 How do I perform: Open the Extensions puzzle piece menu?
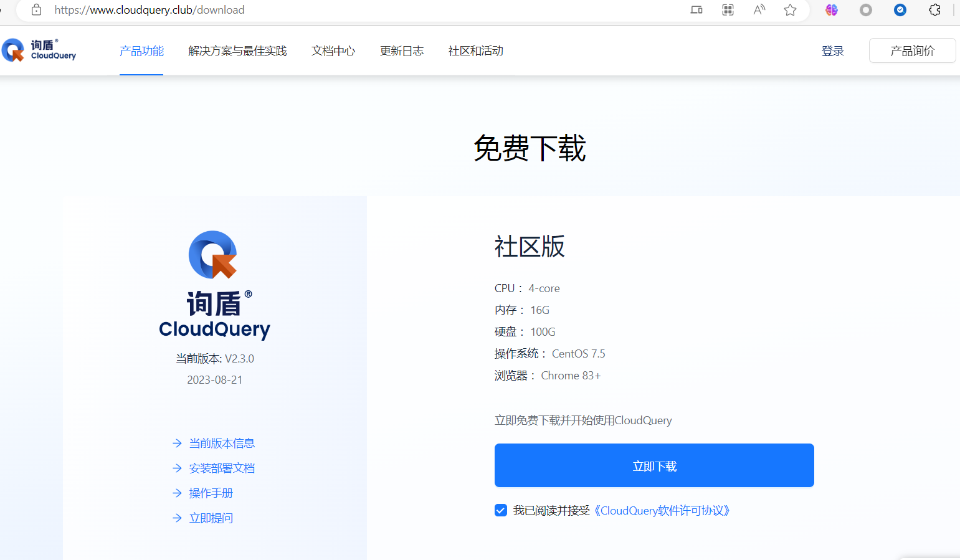point(934,10)
